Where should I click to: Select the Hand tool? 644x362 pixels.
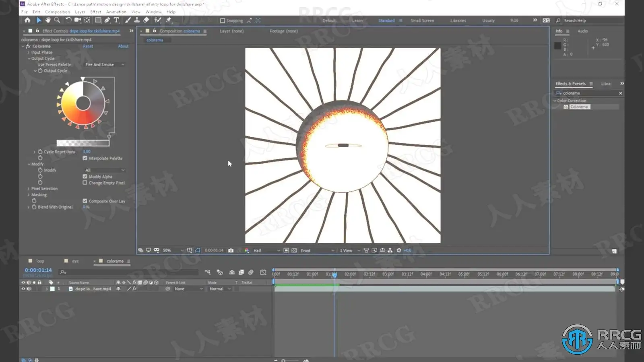pyautogui.click(x=48, y=20)
